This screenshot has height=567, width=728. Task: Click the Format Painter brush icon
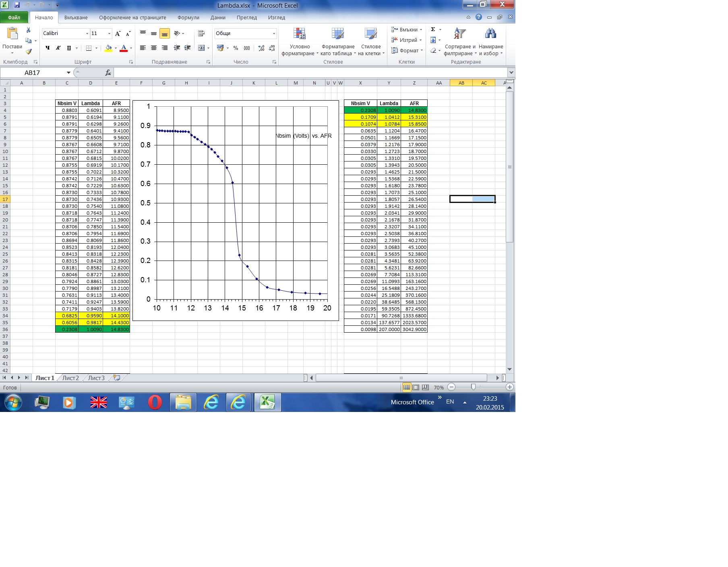point(28,52)
